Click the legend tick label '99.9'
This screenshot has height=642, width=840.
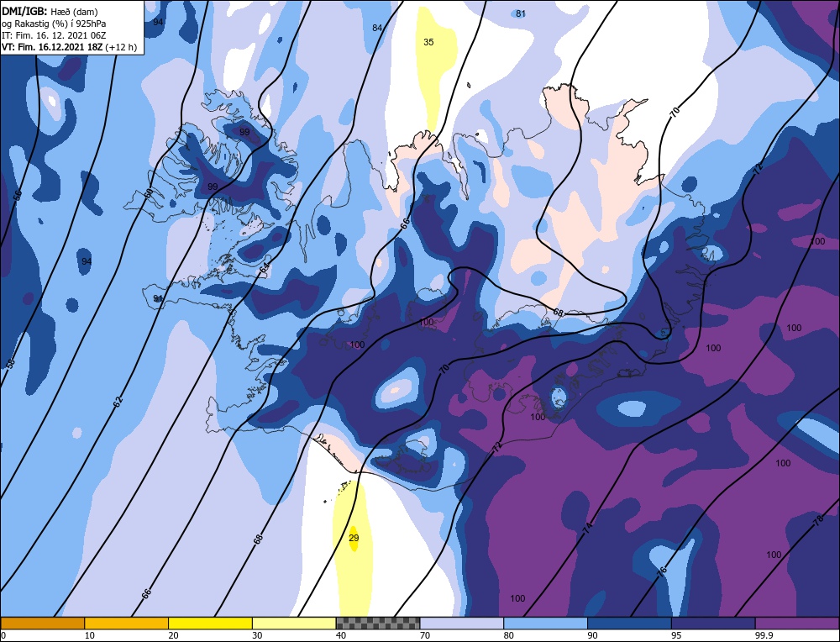[764, 635]
